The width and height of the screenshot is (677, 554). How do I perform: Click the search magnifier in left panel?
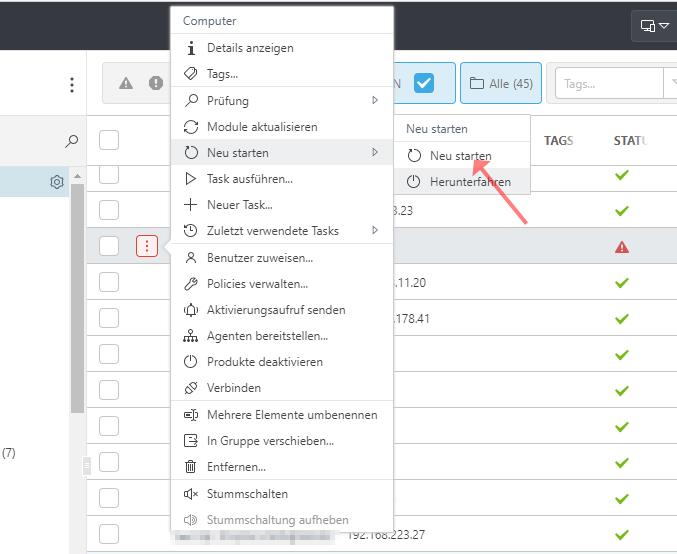pos(72,141)
